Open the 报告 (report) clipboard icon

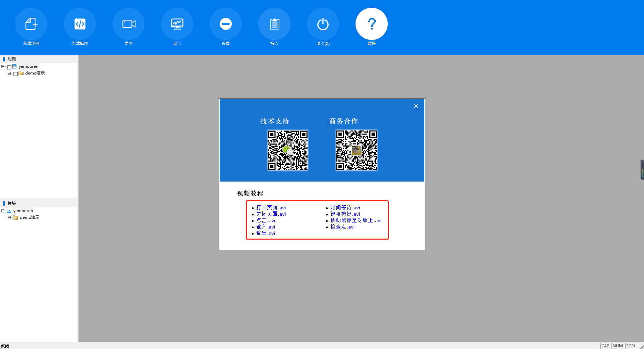pyautogui.click(x=274, y=24)
